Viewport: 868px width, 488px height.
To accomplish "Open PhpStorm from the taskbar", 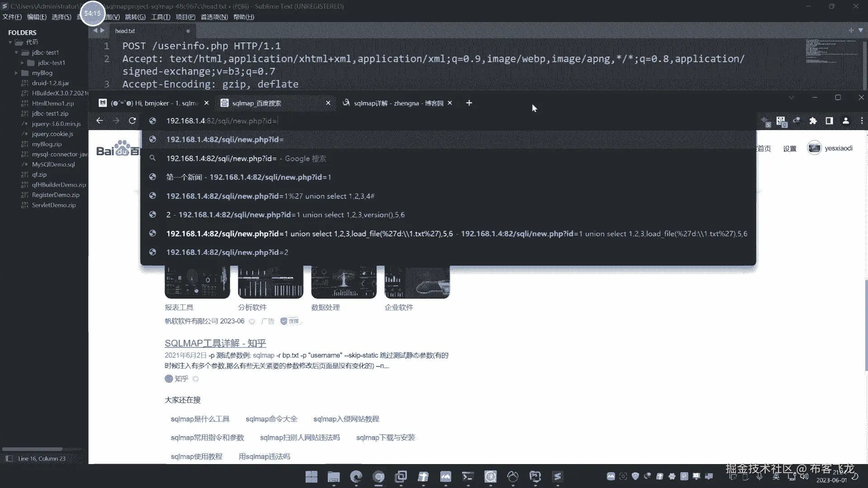I will (x=535, y=476).
